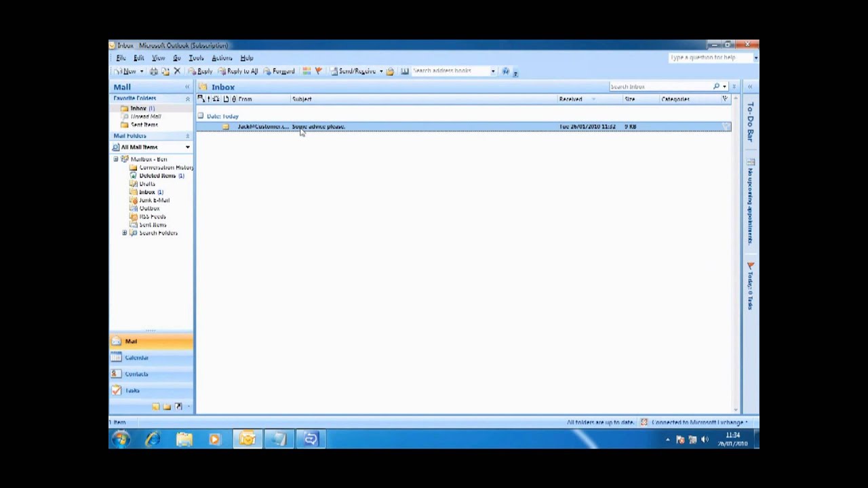This screenshot has width=868, height=488.
Task: Open the Address Book
Action: pos(405,71)
